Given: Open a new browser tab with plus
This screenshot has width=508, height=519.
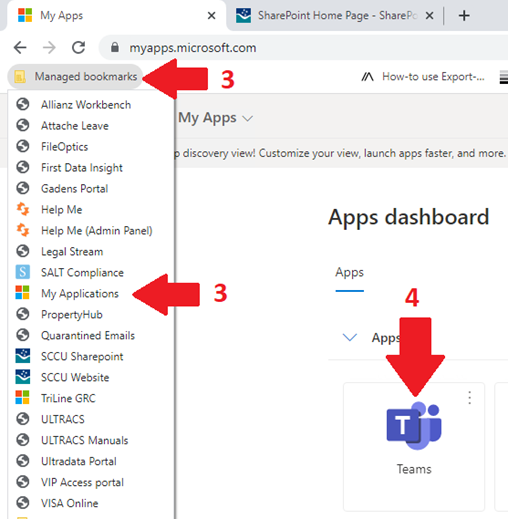Looking at the screenshot, I should (464, 15).
